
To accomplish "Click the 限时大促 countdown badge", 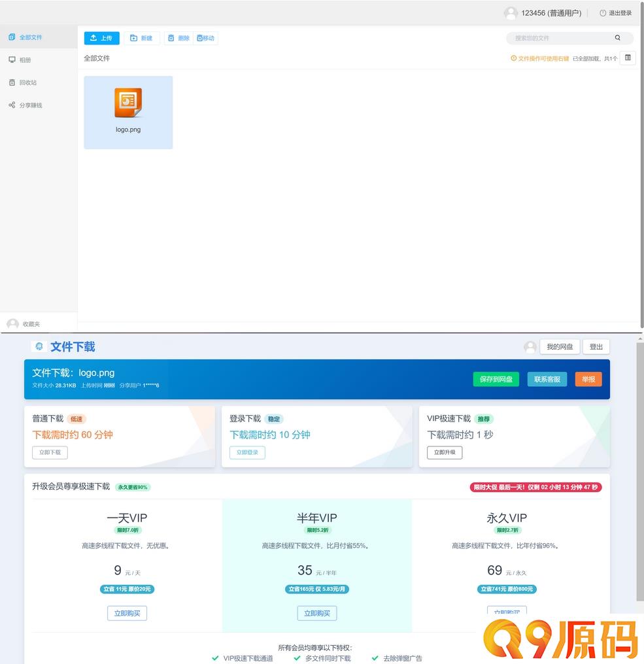I will click(535, 488).
